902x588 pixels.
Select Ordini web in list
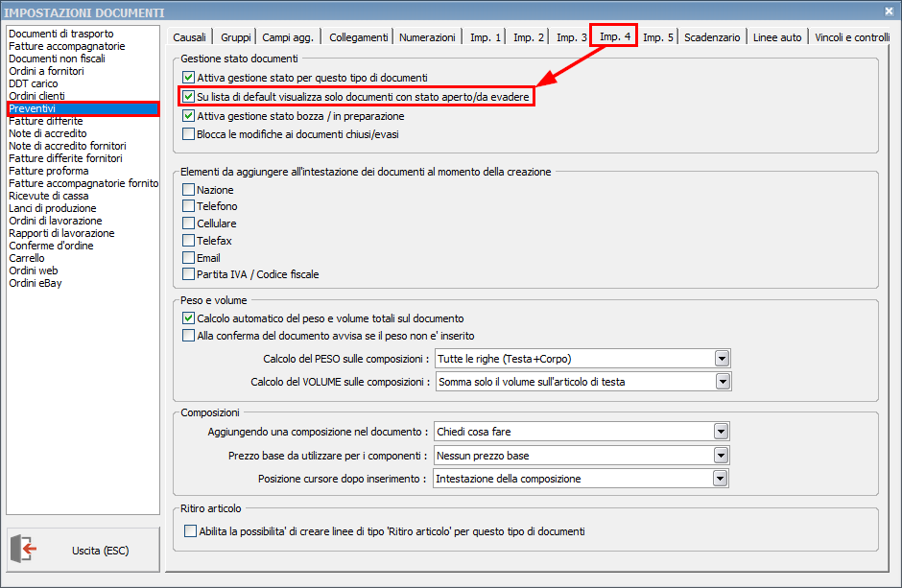83,270
